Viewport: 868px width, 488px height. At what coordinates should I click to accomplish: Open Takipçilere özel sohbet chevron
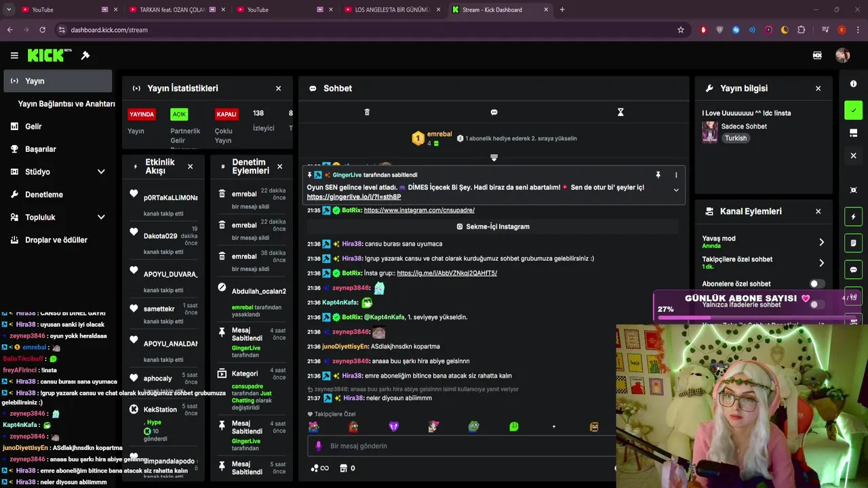click(821, 263)
